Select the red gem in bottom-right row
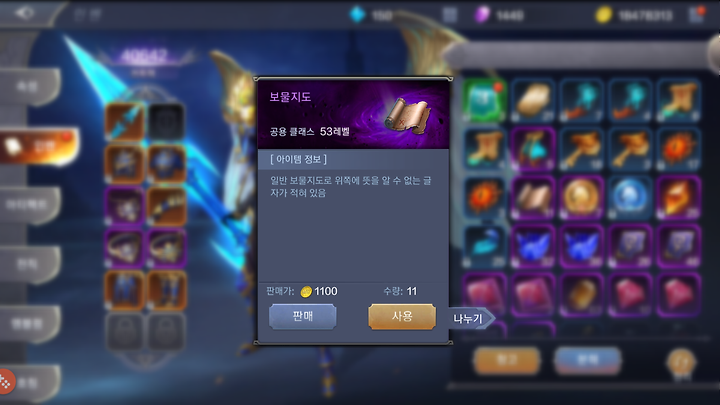 [679, 295]
